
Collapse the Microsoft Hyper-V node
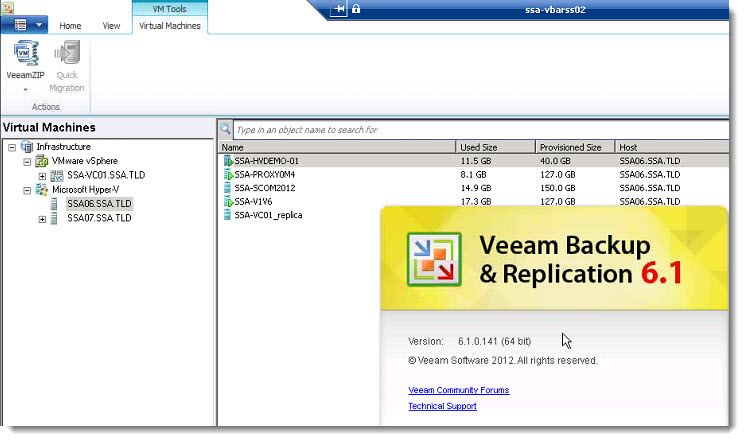27,190
